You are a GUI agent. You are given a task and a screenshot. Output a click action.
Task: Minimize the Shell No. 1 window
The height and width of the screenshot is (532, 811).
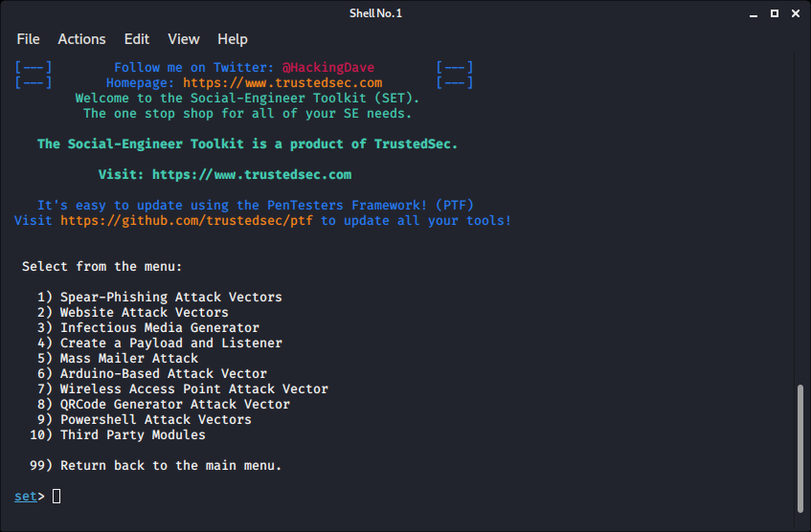(x=754, y=14)
